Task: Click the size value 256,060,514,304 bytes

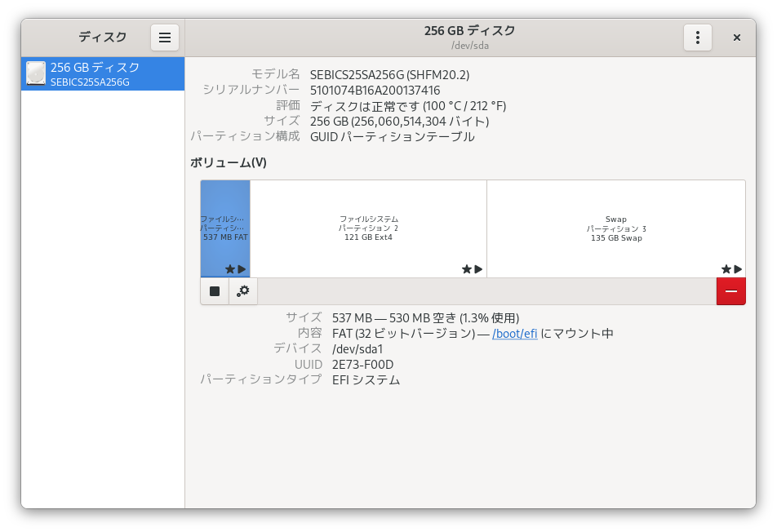Action: pos(399,122)
